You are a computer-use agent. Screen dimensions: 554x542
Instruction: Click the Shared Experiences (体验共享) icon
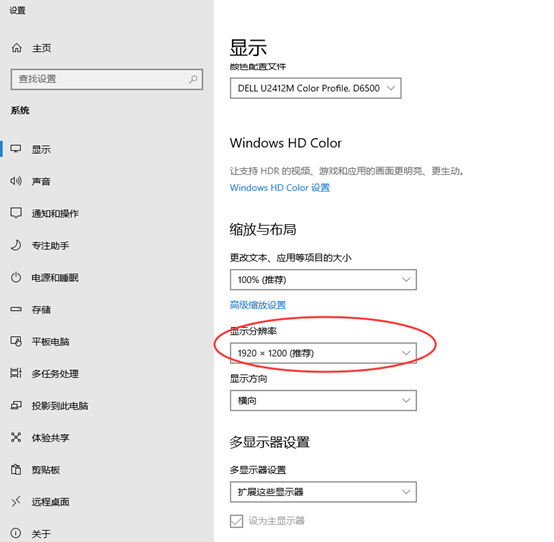(x=16, y=437)
